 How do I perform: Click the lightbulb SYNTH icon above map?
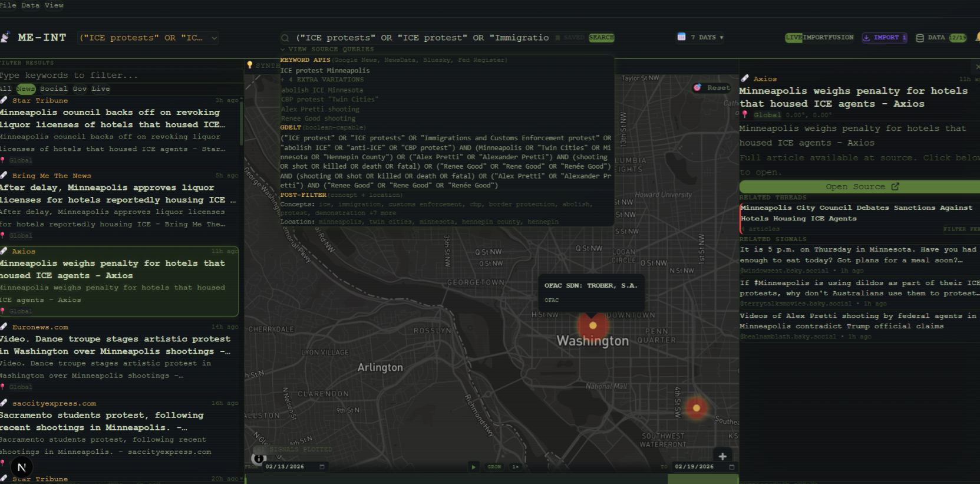point(250,65)
